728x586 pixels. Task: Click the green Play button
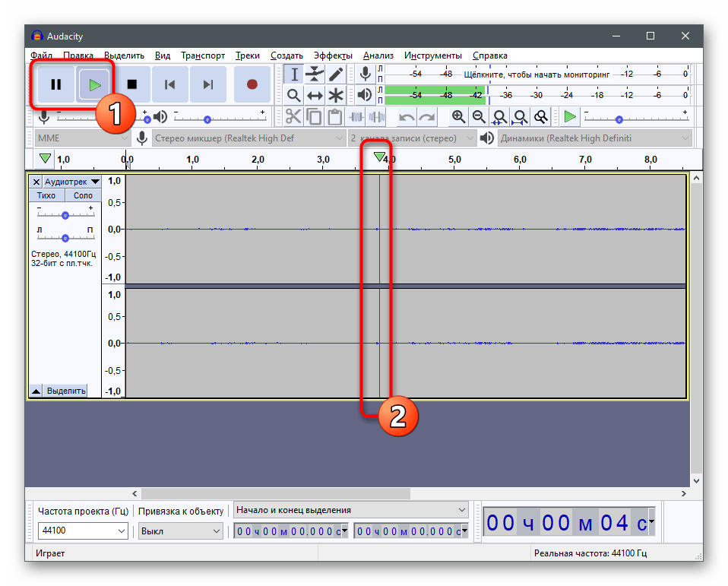[x=95, y=84]
